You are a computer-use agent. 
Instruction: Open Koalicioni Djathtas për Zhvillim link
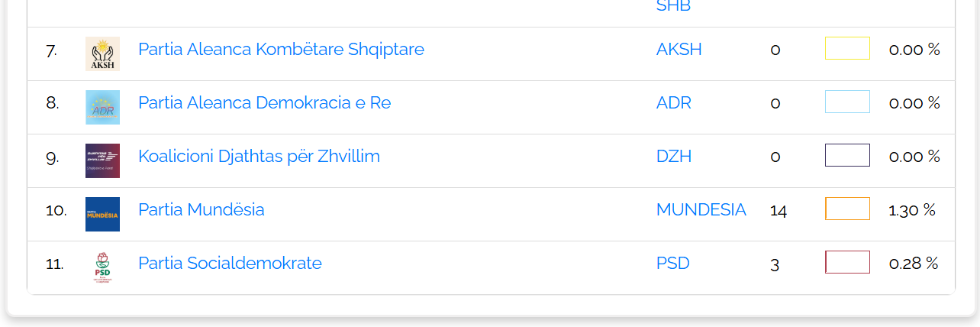tap(259, 156)
